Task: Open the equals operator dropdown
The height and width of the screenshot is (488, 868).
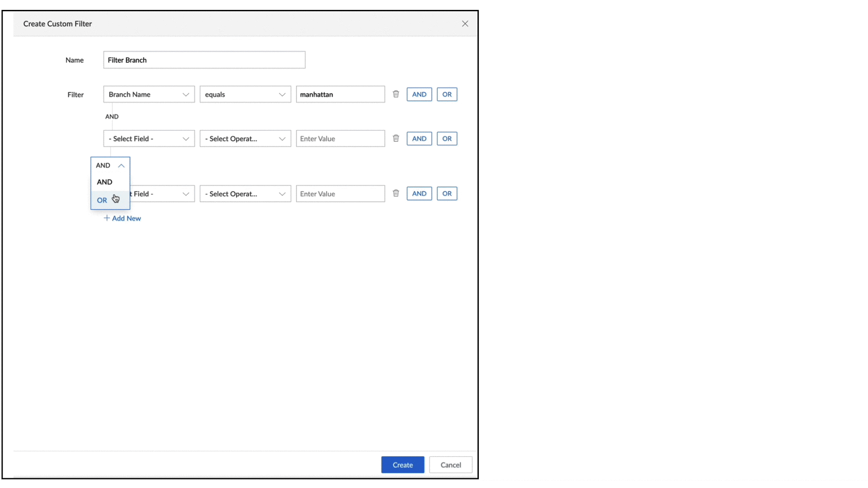Action: pos(245,94)
